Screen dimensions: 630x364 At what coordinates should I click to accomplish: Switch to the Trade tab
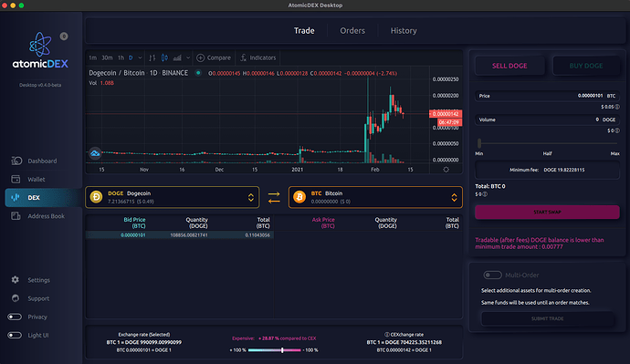304,30
